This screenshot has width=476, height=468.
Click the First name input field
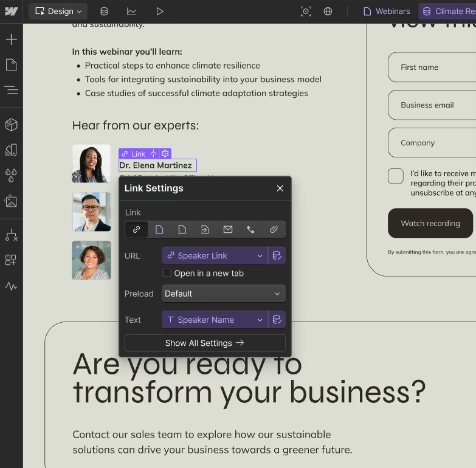(432, 67)
